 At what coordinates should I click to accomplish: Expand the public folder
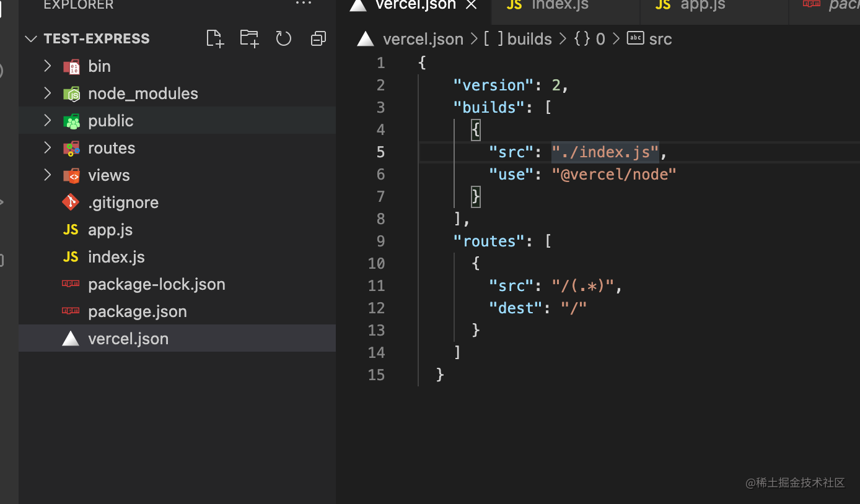pos(48,120)
